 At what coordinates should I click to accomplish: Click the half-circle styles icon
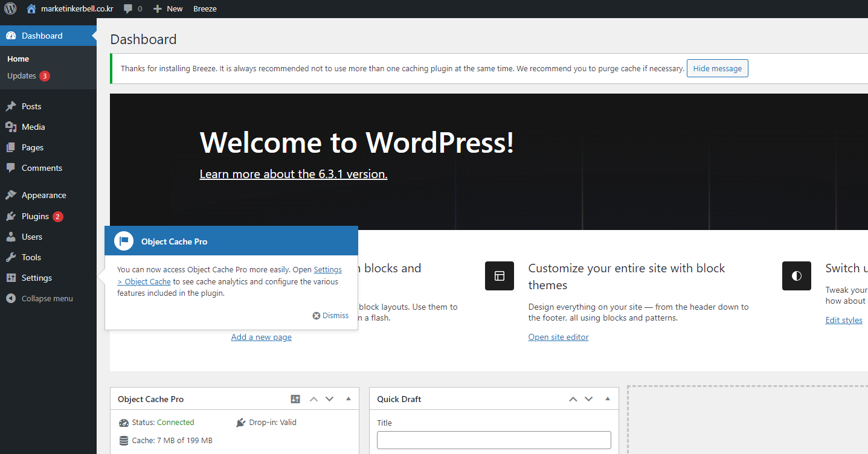797,276
